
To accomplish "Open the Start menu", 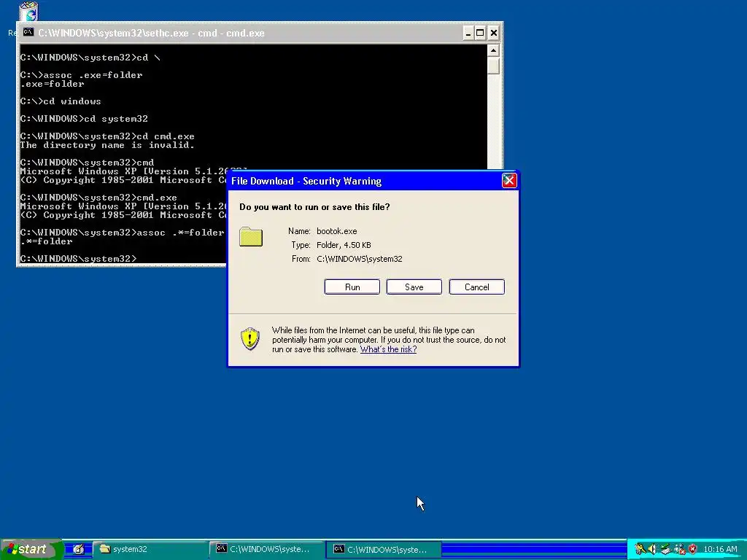I will tap(32, 549).
